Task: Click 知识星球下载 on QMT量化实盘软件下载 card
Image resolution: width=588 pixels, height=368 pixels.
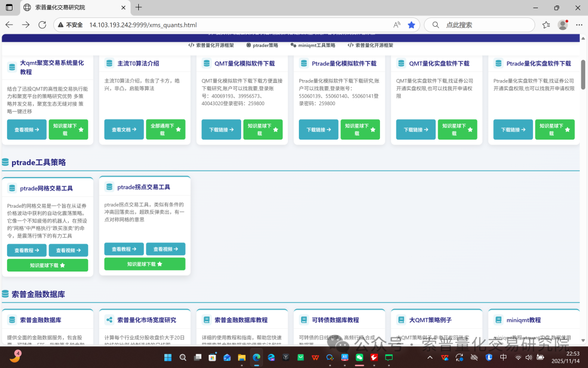Action: 457,130
